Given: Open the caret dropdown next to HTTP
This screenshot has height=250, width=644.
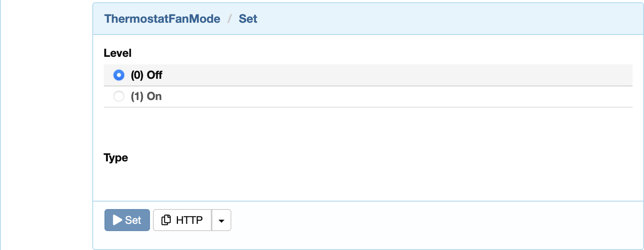Looking at the screenshot, I should pos(221,220).
